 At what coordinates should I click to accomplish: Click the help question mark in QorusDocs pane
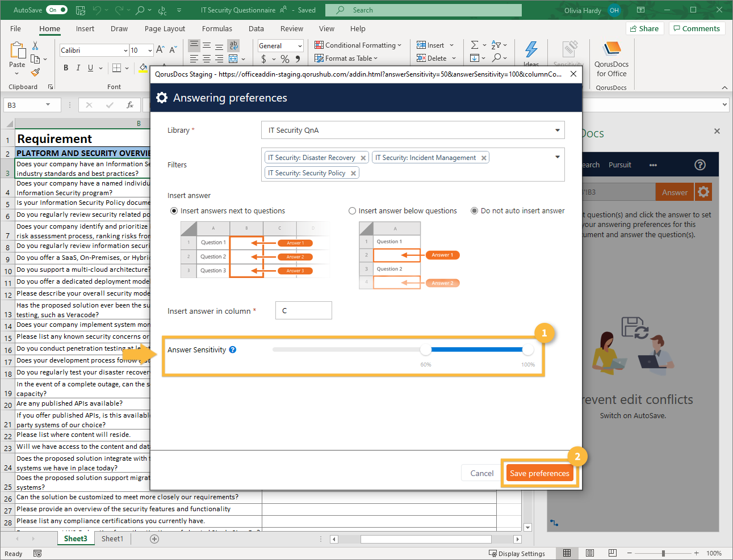click(x=700, y=165)
